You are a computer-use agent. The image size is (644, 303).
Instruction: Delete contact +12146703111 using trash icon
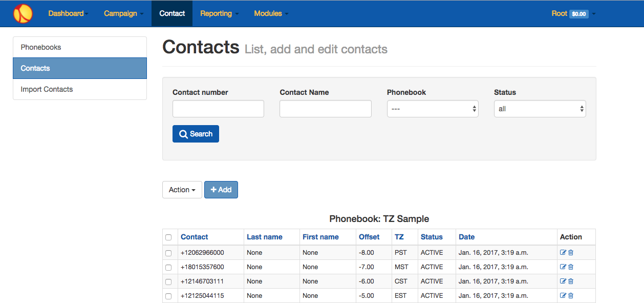point(571,281)
